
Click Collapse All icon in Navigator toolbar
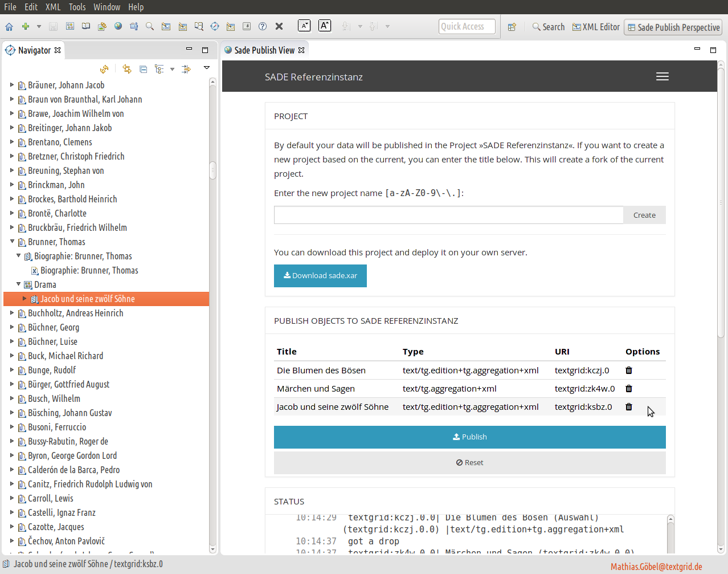144,69
